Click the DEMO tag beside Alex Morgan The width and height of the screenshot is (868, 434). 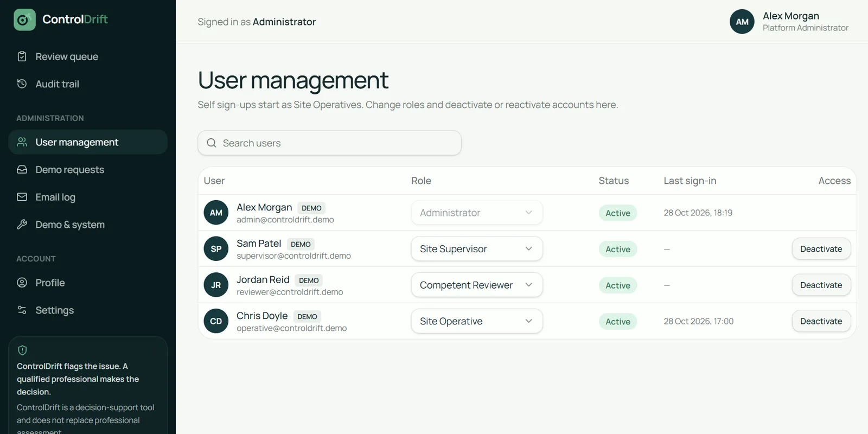(311, 208)
